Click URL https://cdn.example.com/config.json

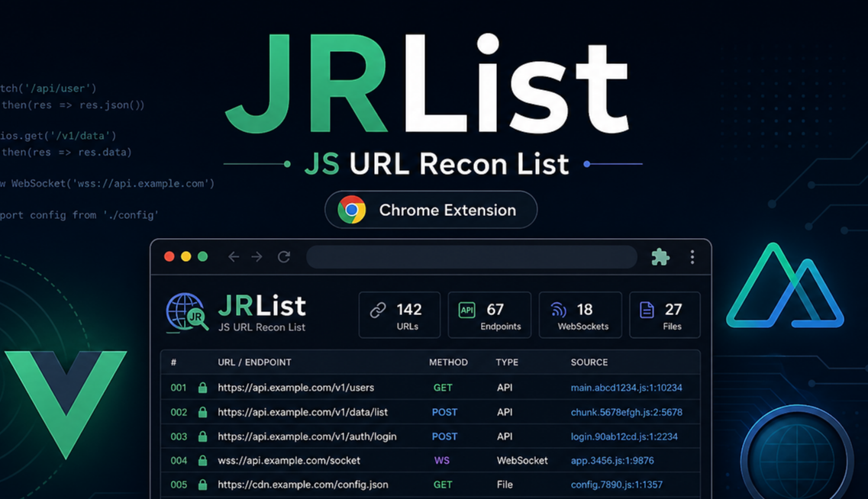coord(303,485)
